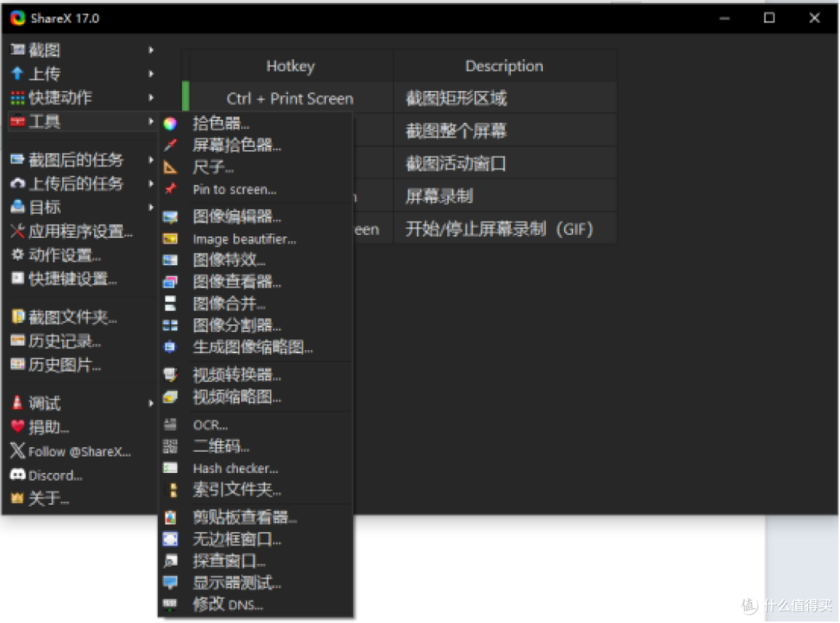
Task: Open the 探查窗口 icon
Action: click(170, 561)
